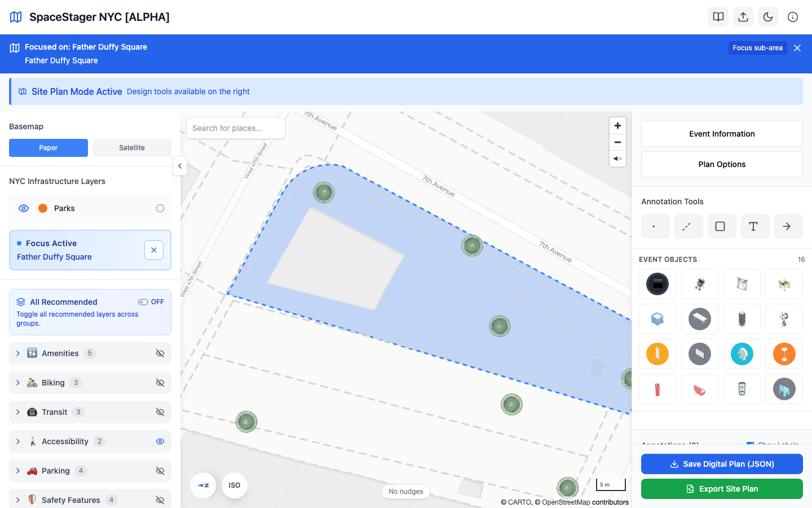Hide the Accessibility layer group
This screenshot has width=812, height=508.
tap(160, 441)
